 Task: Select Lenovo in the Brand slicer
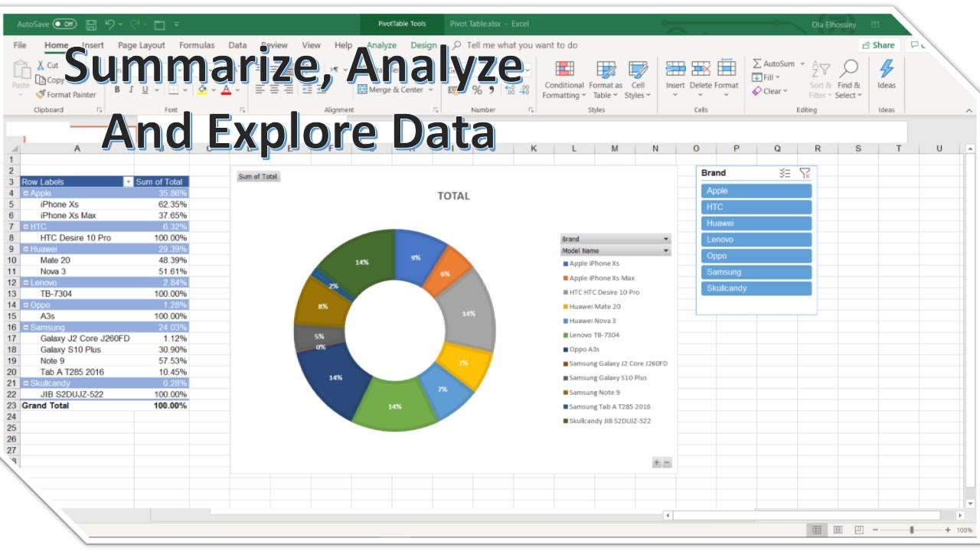coord(756,240)
